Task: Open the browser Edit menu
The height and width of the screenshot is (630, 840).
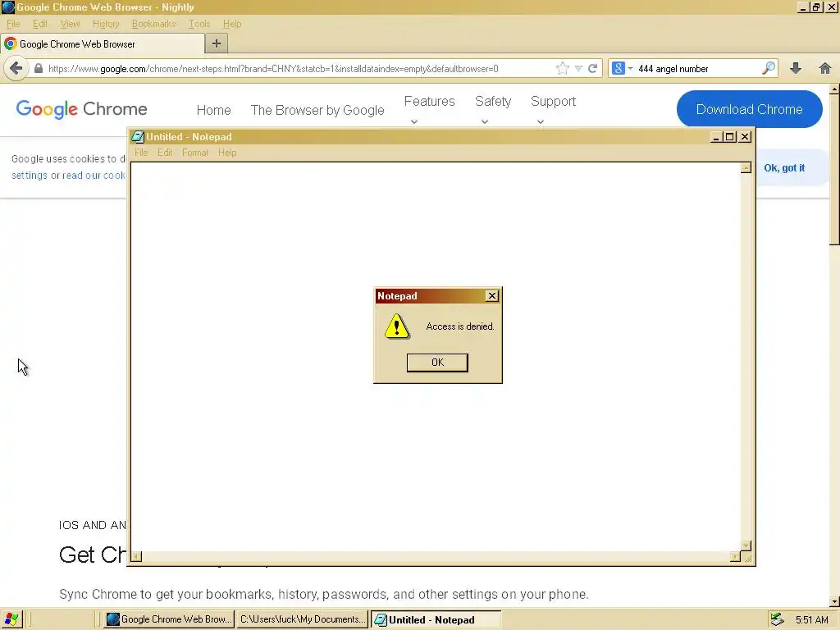Action: 39,24
